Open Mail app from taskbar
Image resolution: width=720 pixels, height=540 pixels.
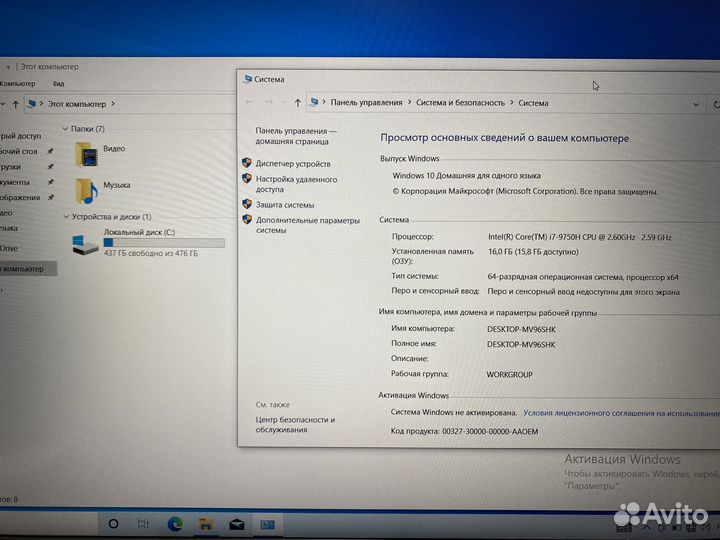click(236, 524)
